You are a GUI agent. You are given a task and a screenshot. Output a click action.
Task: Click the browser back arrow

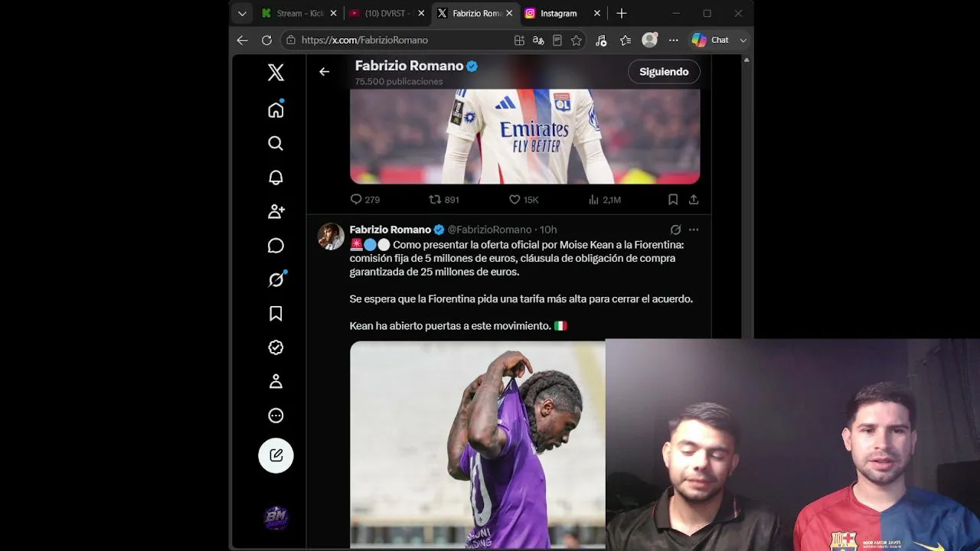[x=242, y=40]
